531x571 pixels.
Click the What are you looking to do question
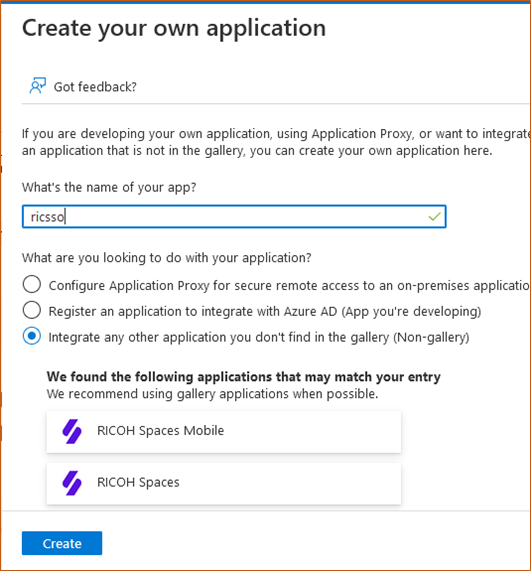[x=166, y=258]
